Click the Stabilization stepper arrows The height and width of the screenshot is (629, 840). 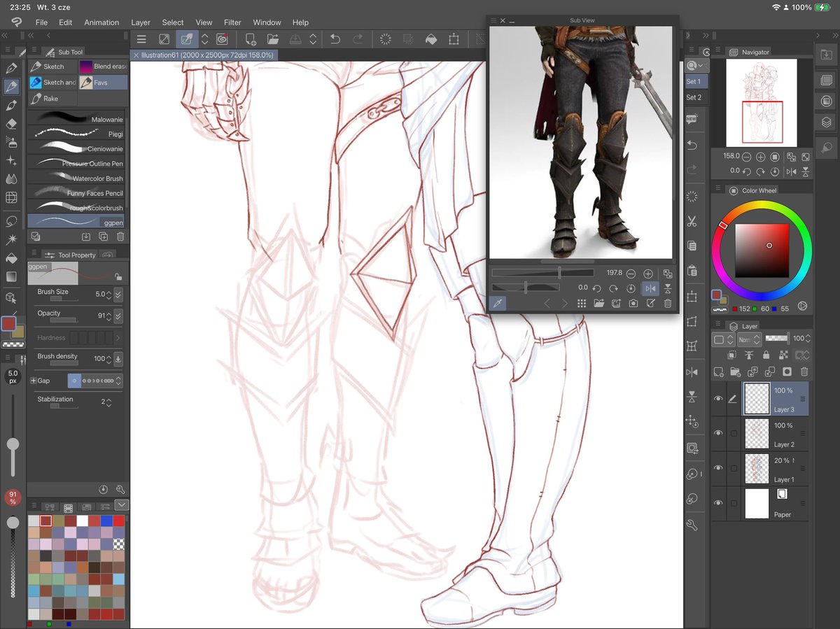[108, 402]
